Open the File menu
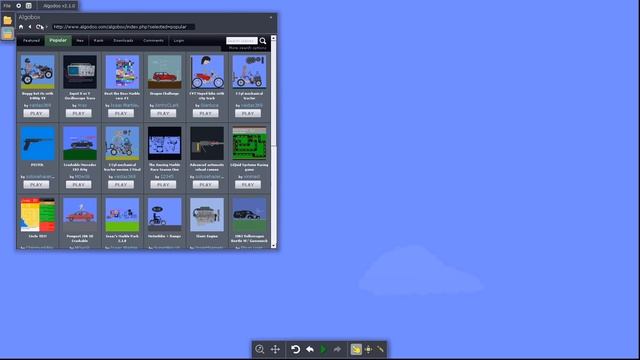The height and width of the screenshot is (360, 640). click(x=7, y=6)
